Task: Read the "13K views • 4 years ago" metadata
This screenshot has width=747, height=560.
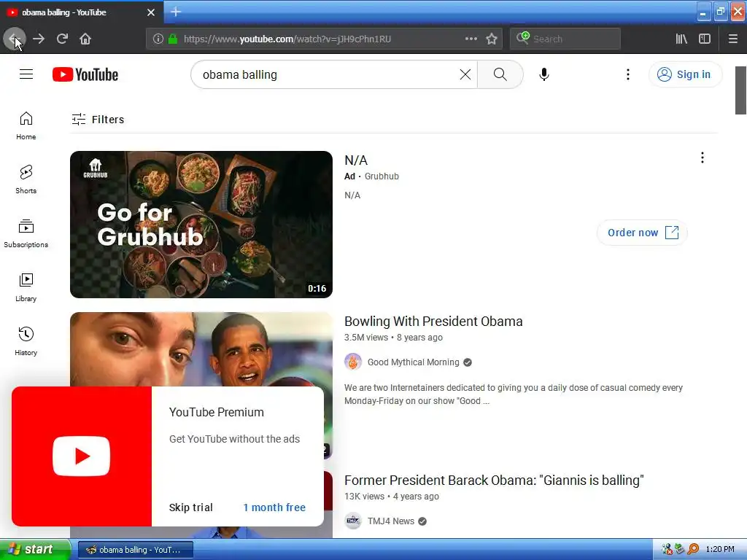Action: (x=392, y=497)
